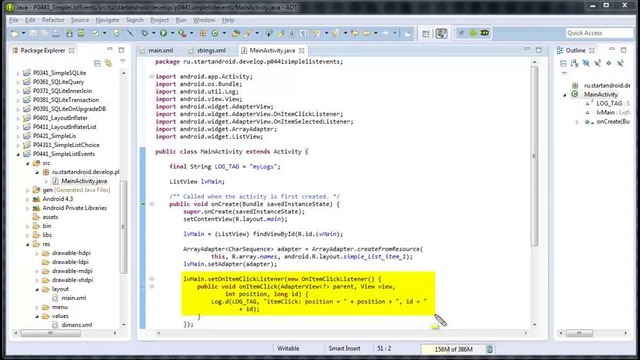Collapse the import block in editor
The image size is (640, 360).
coord(151,76)
